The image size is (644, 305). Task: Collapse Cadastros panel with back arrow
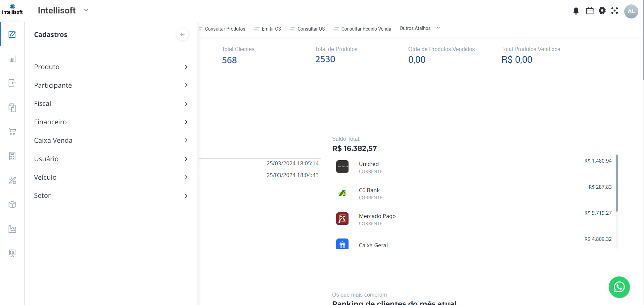click(x=182, y=35)
